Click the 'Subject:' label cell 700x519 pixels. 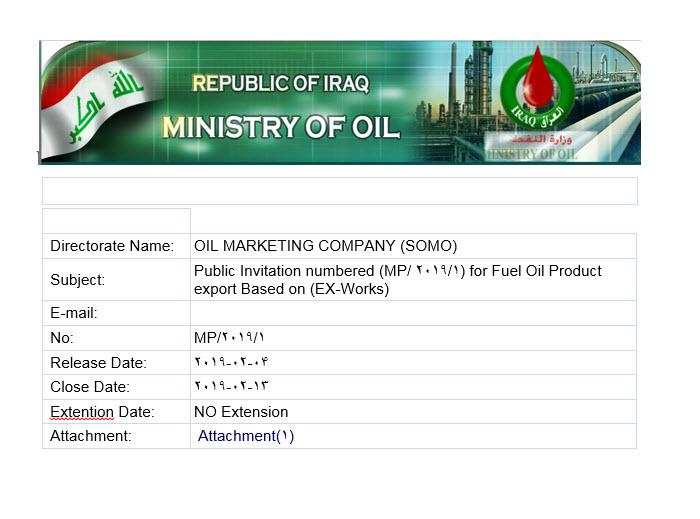[117, 280]
